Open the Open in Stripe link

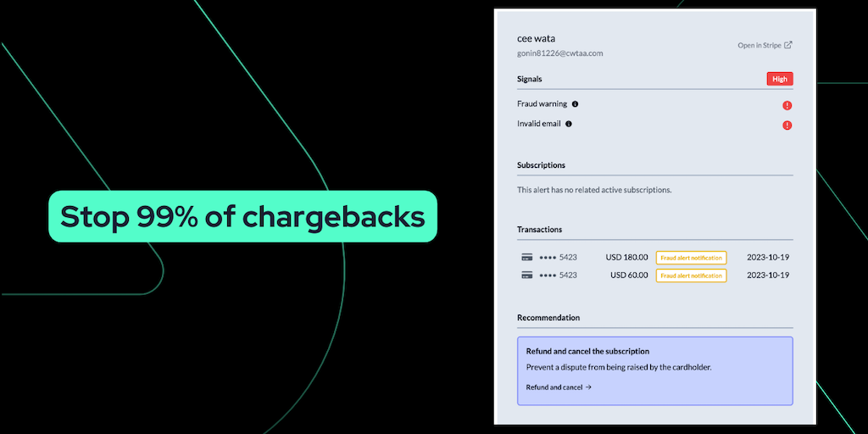point(759,46)
